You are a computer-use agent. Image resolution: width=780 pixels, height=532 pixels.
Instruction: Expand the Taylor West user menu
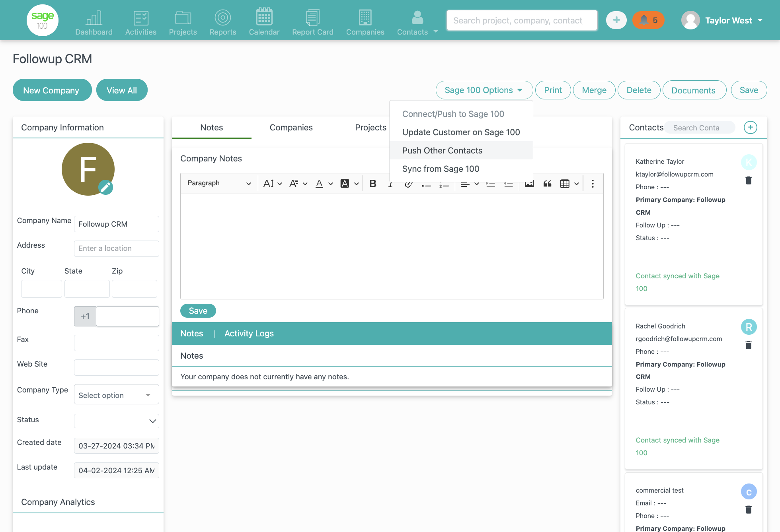coord(722,20)
